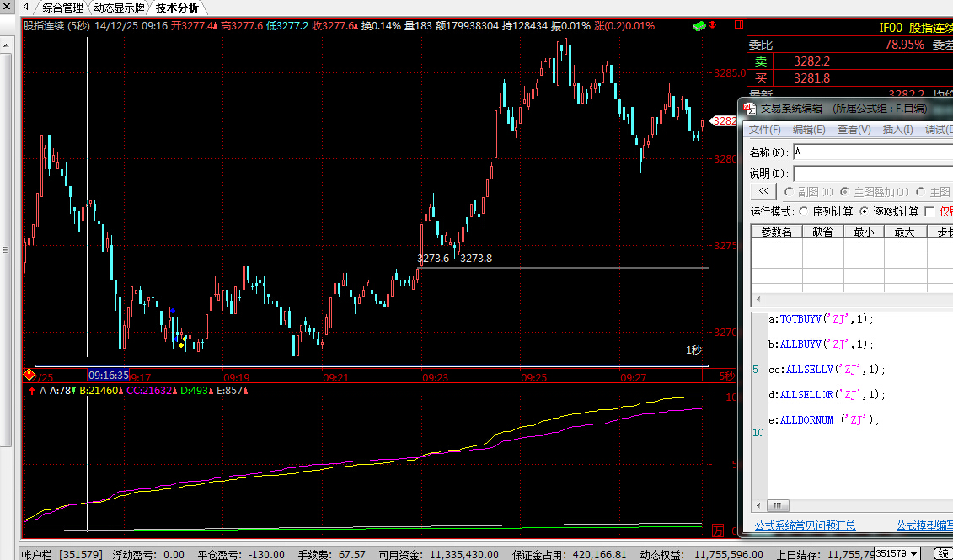Image resolution: width=953 pixels, height=560 pixels.
Task: Click the 5秒 period label on the time axis
Action: (727, 376)
